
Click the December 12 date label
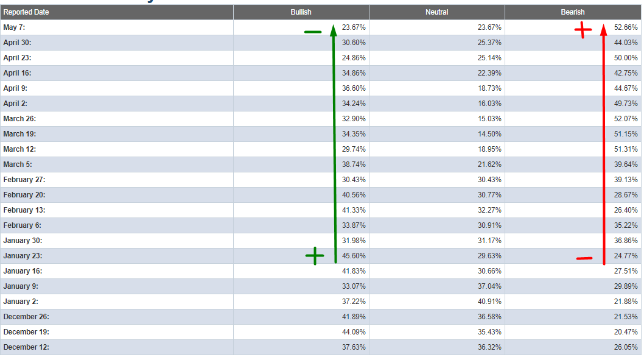(x=26, y=347)
